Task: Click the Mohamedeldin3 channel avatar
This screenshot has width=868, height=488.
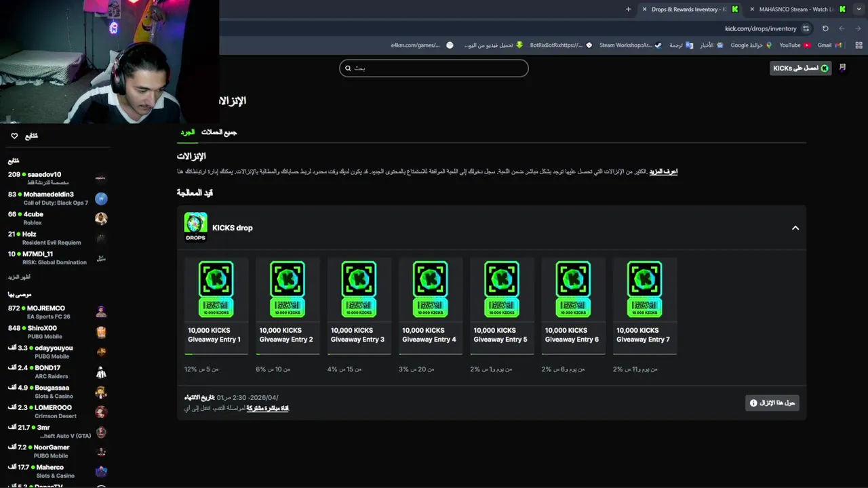Action: coord(101,199)
